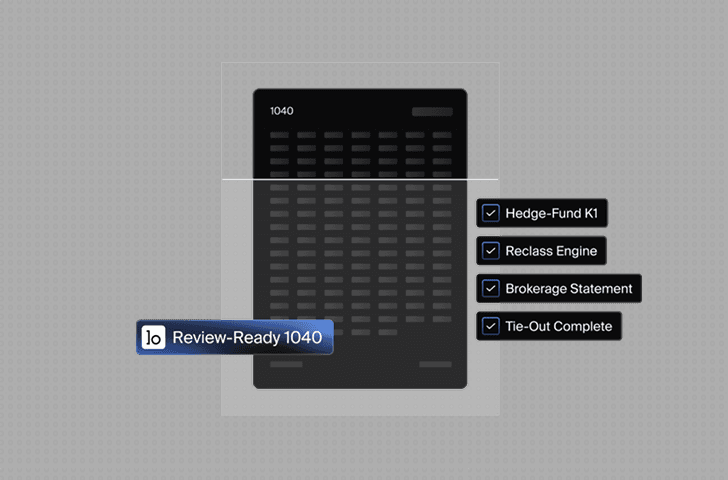This screenshot has width=728, height=480.
Task: Click the Tie-Out Complete label text
Action: 559,326
